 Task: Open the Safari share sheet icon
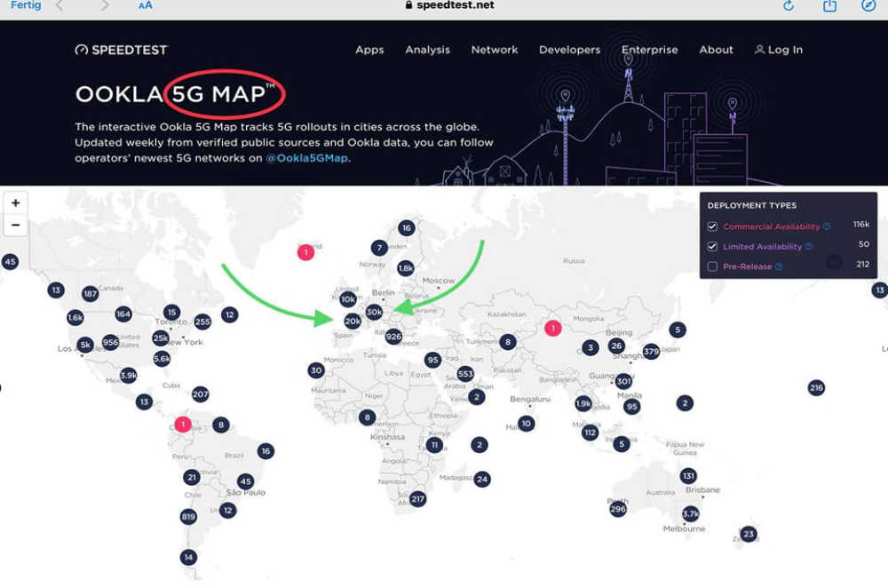[x=829, y=6]
